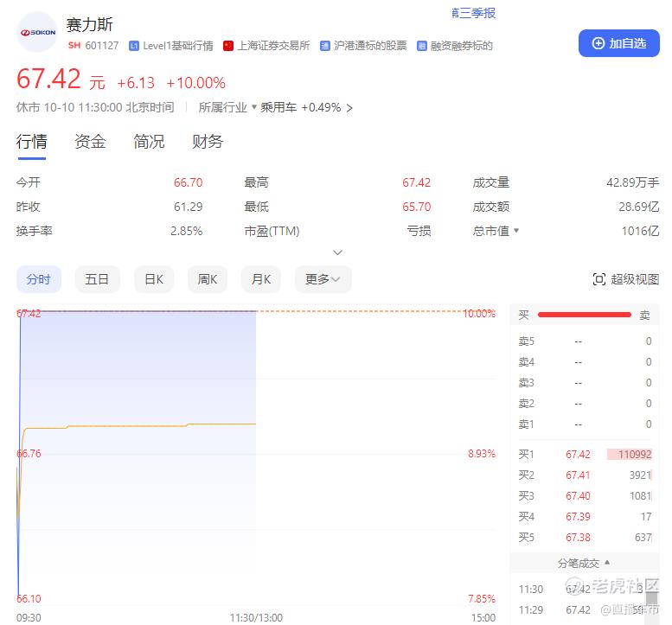Open the arrow next to 乘用车 +0.49%
This screenshot has height=625, width=672.
349,108
